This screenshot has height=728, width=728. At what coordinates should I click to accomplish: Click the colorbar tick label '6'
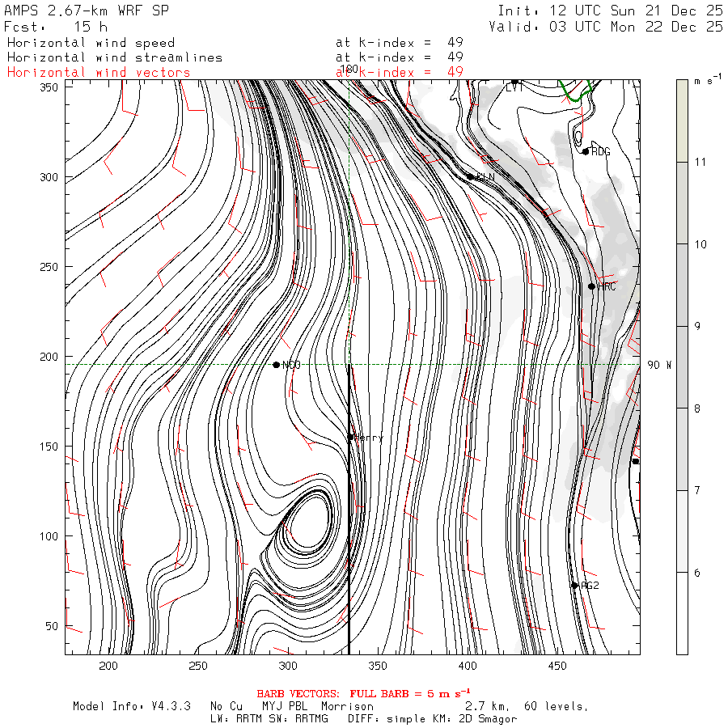click(x=697, y=573)
